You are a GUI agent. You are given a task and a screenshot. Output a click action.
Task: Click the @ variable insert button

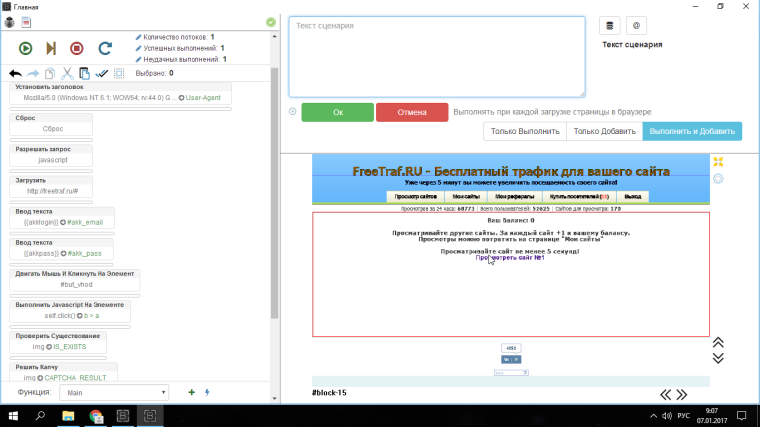[637, 25]
